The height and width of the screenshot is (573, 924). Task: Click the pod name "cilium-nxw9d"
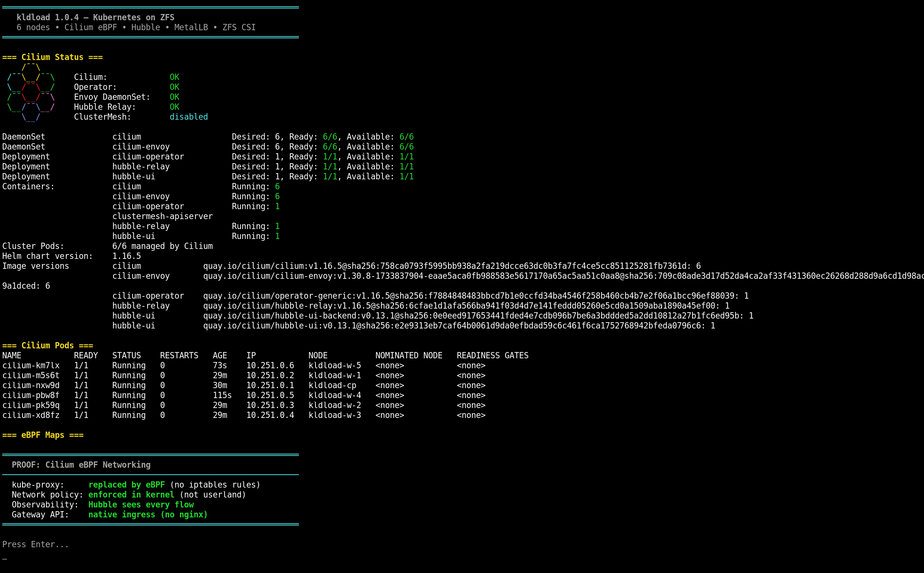coord(31,385)
